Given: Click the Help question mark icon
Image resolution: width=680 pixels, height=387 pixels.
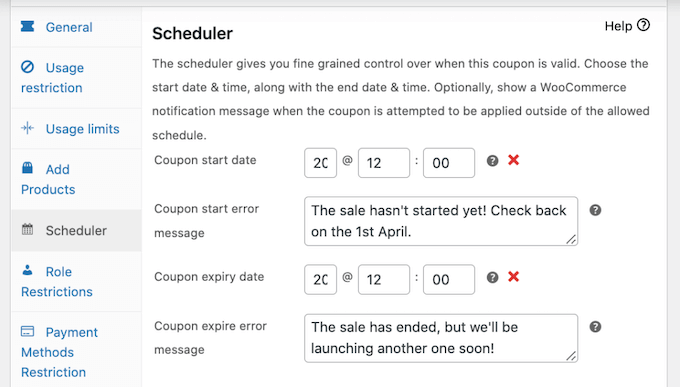Looking at the screenshot, I should (x=643, y=26).
